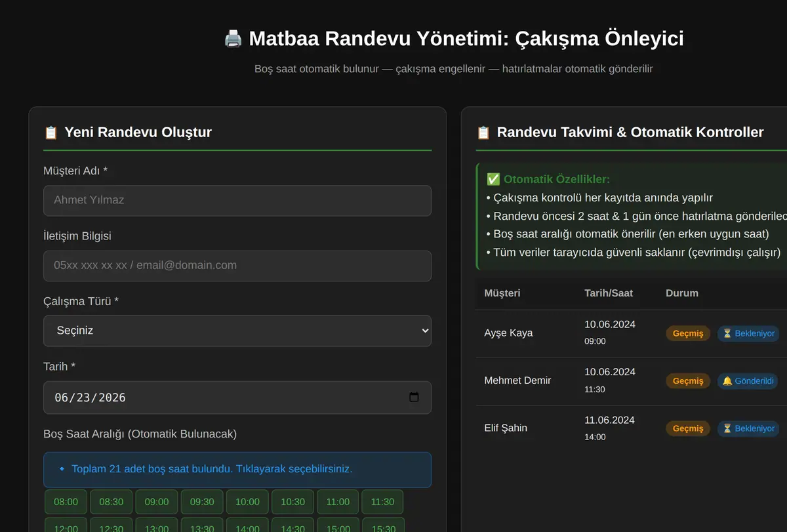Screen dimensions: 787x532
Task: Choose the 09:30 time slot
Action: tap(202, 502)
